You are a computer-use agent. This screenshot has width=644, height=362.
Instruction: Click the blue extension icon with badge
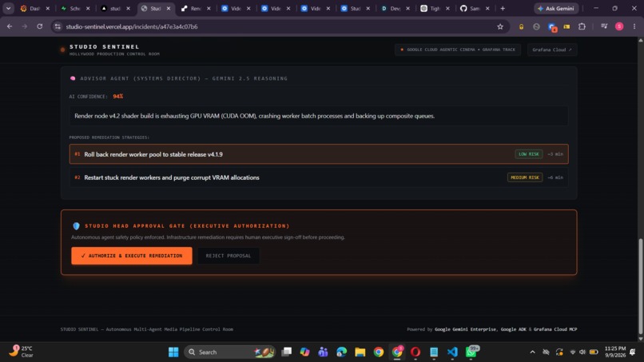(x=552, y=27)
